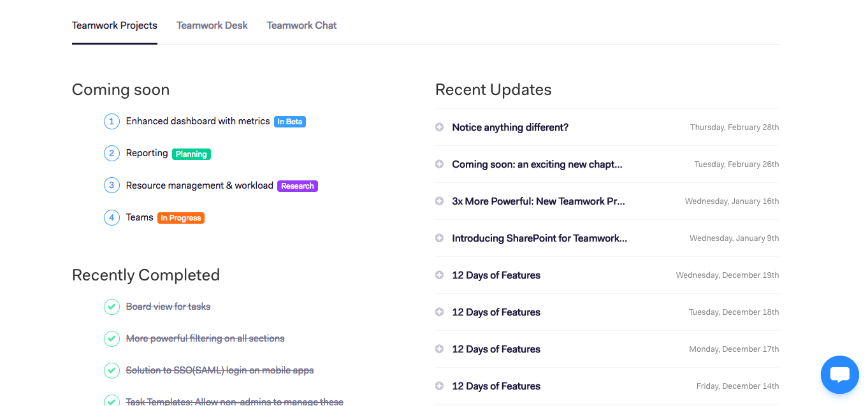The image size is (868, 406).
Task: Open the chat support bubble icon
Action: coord(839,375)
